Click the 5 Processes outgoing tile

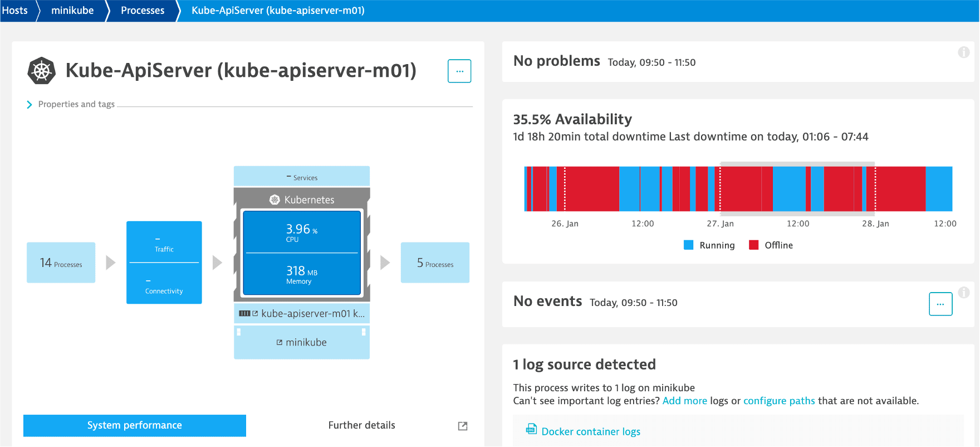tap(435, 263)
